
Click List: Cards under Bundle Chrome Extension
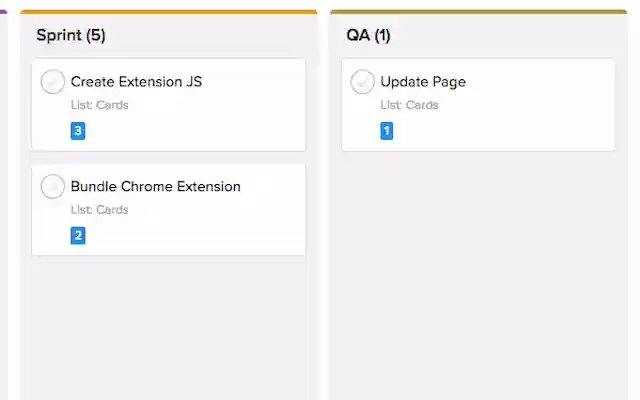pos(100,210)
